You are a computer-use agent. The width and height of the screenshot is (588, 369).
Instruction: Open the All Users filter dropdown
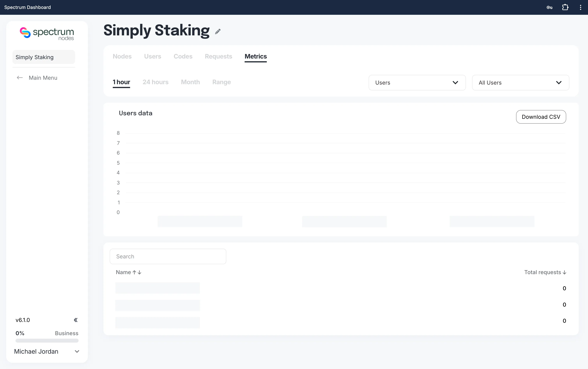(x=520, y=83)
